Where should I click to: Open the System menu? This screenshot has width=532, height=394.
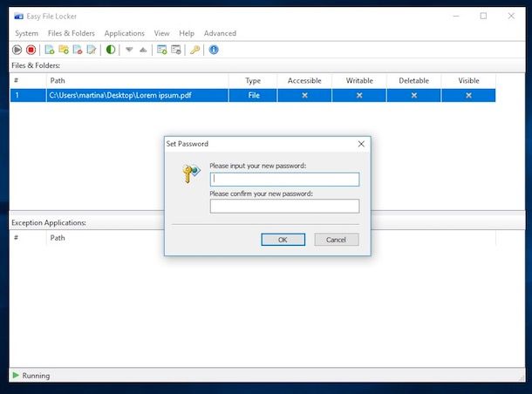[26, 33]
